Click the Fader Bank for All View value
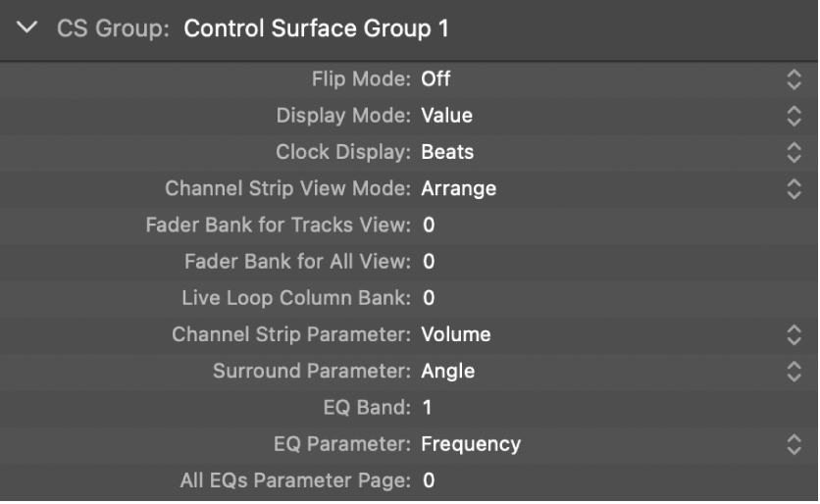The height and width of the screenshot is (504, 820). (429, 262)
